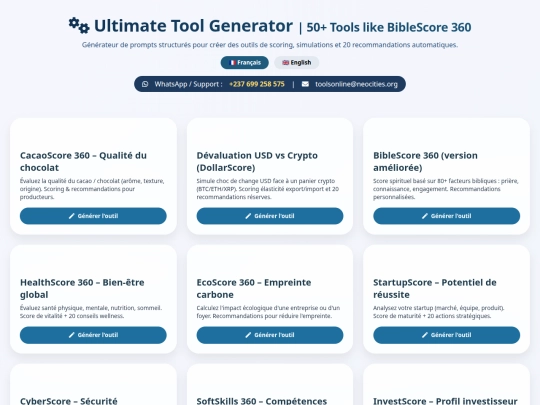
Task: Click pencil icon in EcoScore 360 button
Action: 248,335
